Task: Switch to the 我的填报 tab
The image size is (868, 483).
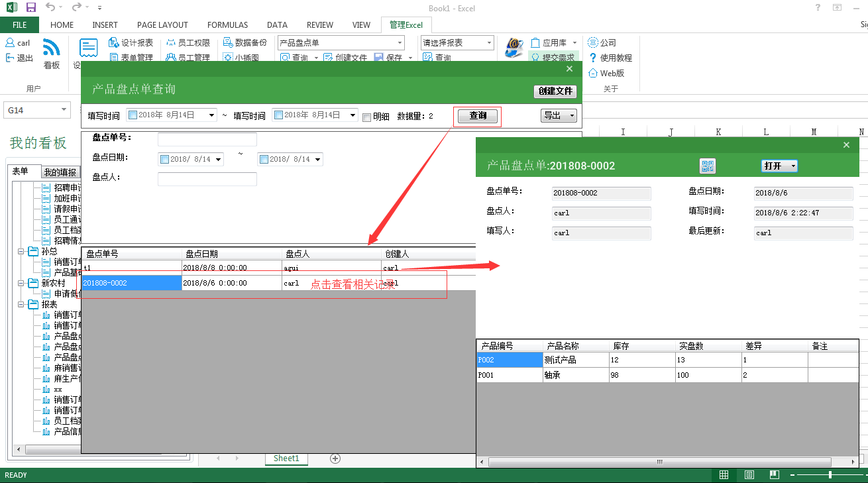Action: coord(60,172)
